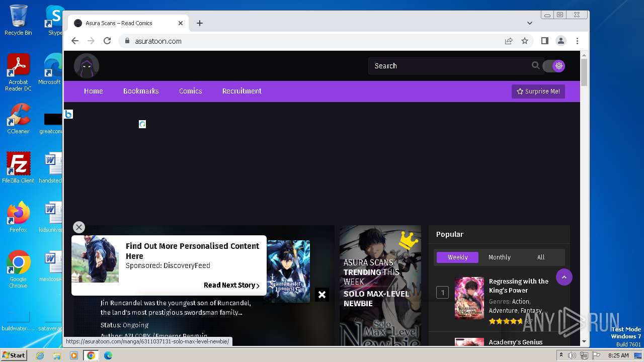
Task: Open the Recycle Bin desktop icon
Action: tap(18, 20)
